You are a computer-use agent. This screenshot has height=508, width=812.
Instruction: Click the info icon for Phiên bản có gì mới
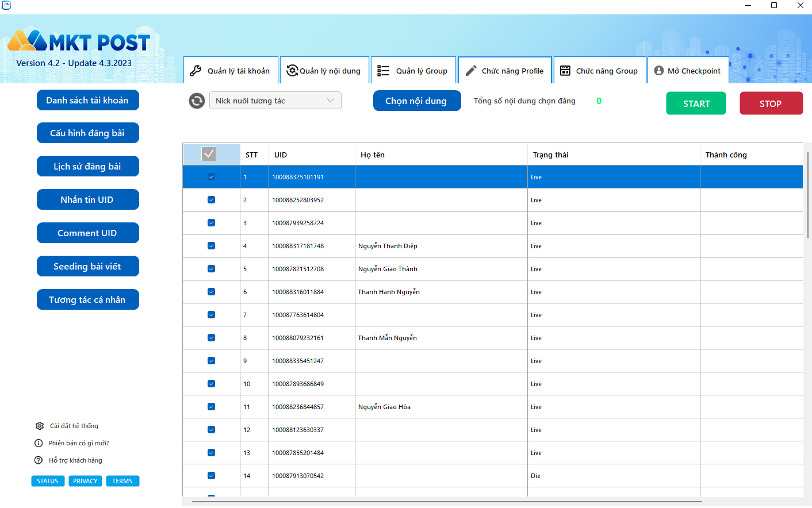pyautogui.click(x=39, y=443)
